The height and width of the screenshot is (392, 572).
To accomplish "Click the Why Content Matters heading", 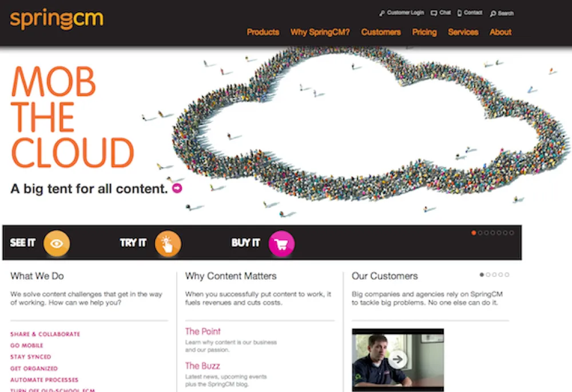I will coord(231,276).
